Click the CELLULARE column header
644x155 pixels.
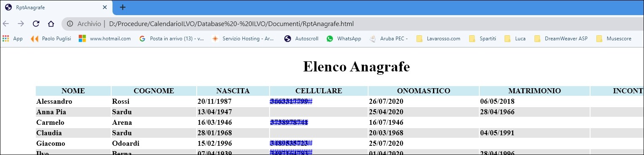(x=319, y=91)
